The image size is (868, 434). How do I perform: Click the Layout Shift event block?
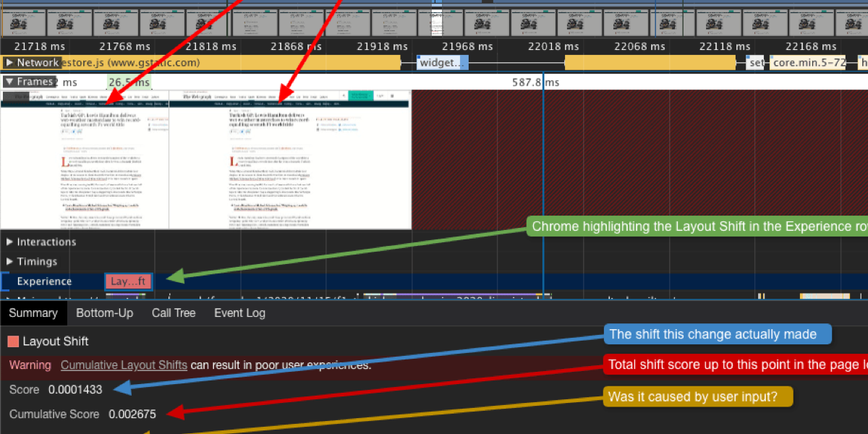tap(129, 281)
